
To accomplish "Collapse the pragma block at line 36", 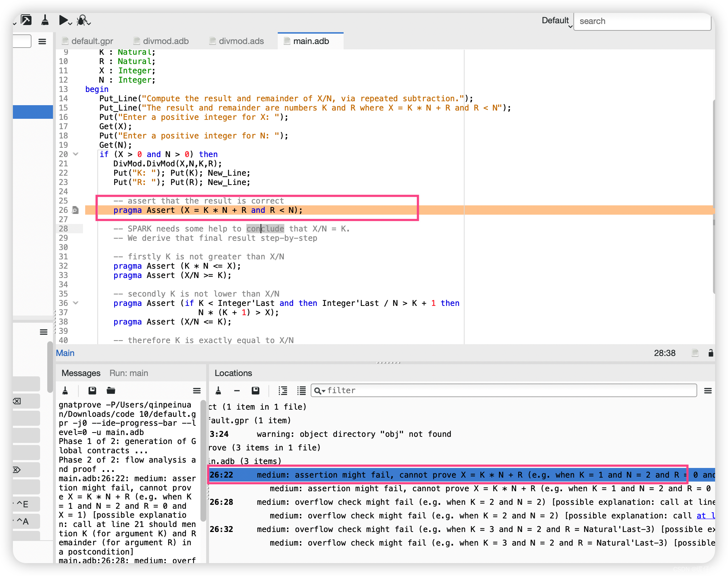I will pyautogui.click(x=76, y=303).
